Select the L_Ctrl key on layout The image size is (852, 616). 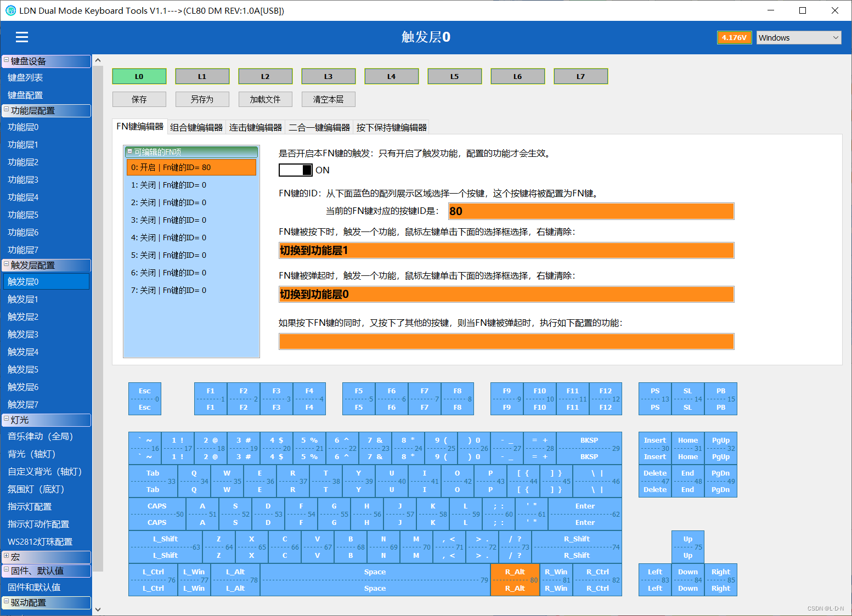pyautogui.click(x=153, y=580)
